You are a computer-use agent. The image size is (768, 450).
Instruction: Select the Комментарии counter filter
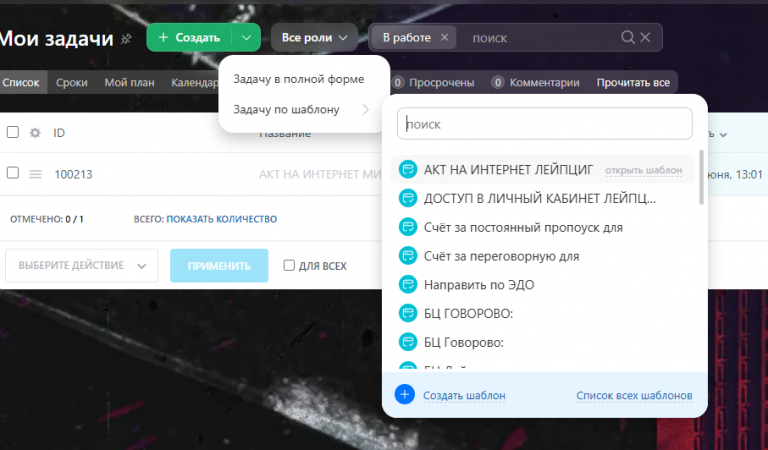pos(536,82)
